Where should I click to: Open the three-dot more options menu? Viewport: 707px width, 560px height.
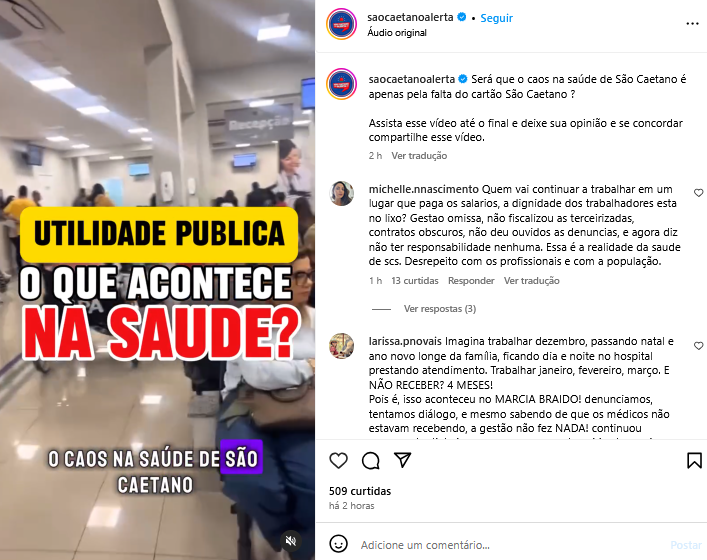pos(692,23)
